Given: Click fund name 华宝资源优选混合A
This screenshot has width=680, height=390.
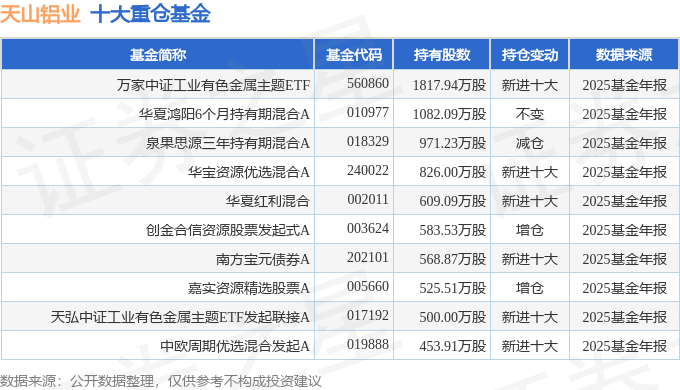Looking at the screenshot, I should pyautogui.click(x=248, y=172).
